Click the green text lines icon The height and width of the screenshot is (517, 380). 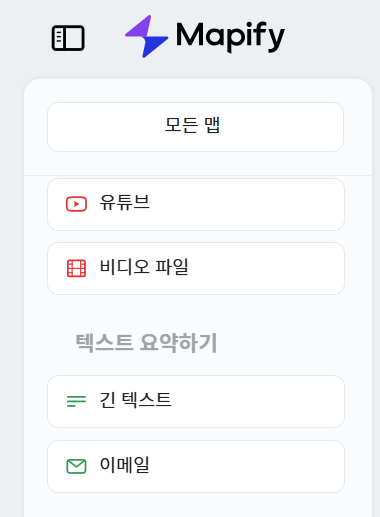pos(76,401)
